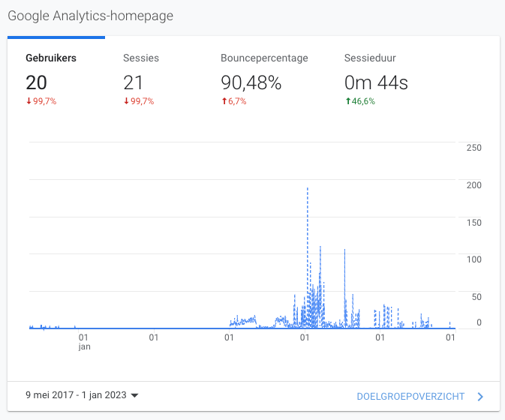
Task: Click the 150 y-axis label
Action: [473, 223]
